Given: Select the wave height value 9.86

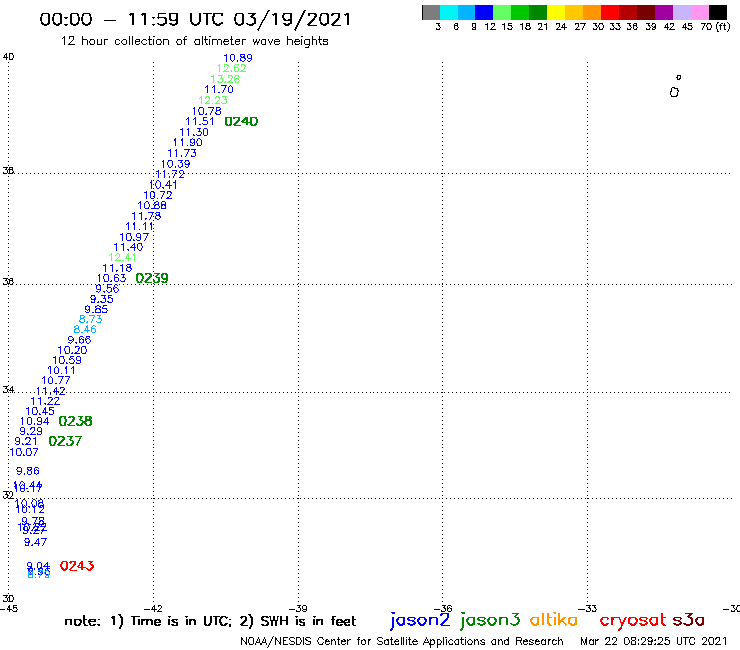Looking at the screenshot, I should click(x=28, y=471).
